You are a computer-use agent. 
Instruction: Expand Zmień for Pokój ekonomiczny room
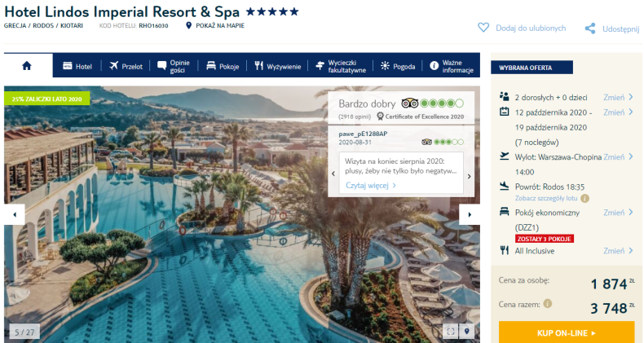click(x=618, y=213)
